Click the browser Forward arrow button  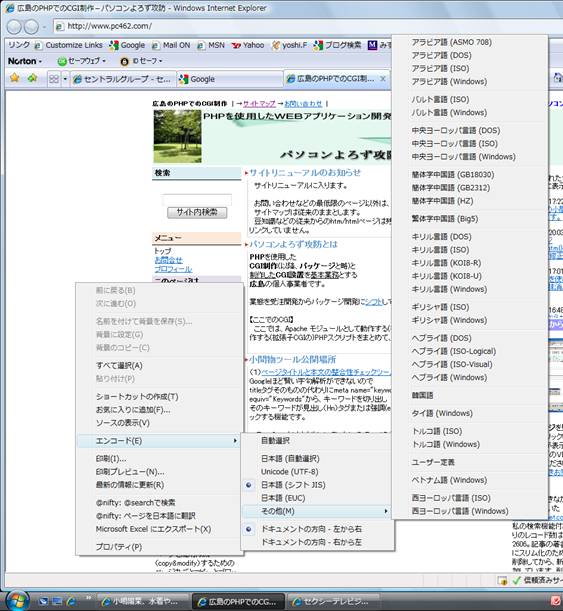(32, 26)
